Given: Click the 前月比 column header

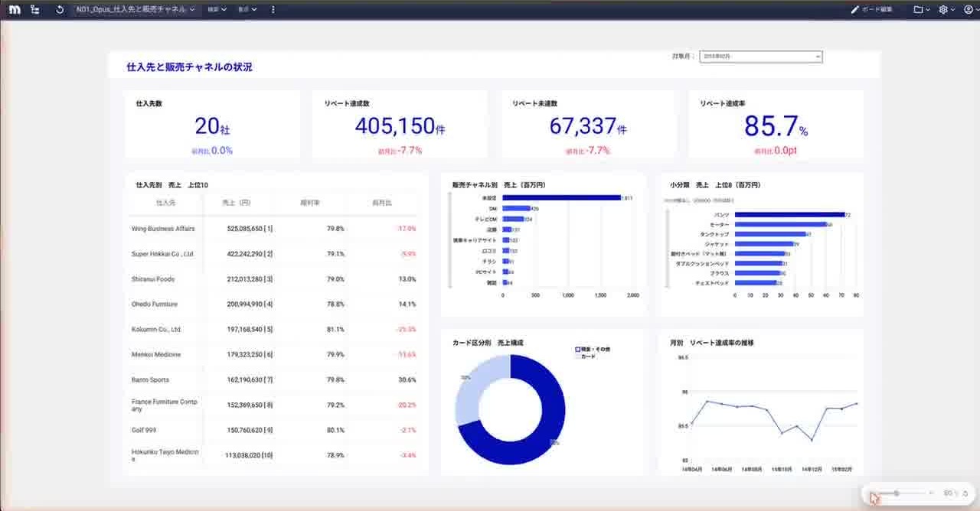Looking at the screenshot, I should [381, 203].
